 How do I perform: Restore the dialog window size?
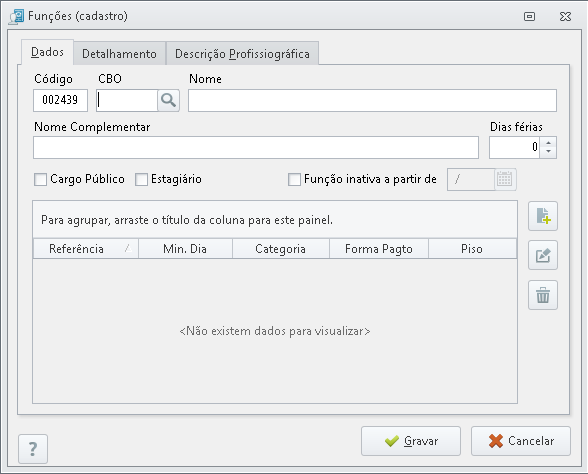[x=530, y=16]
